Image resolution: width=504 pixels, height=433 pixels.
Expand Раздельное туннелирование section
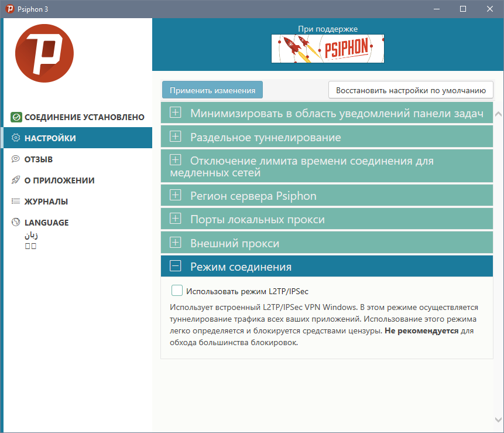pos(327,137)
